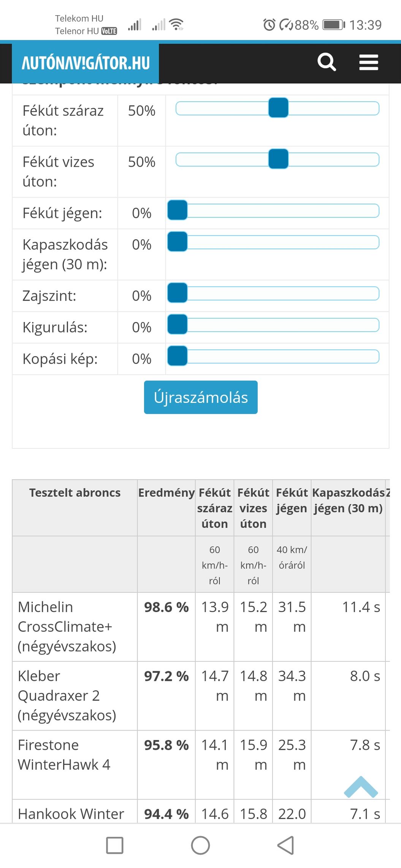
Task: Click the Kopási kép slider handle
Action: coord(178,356)
